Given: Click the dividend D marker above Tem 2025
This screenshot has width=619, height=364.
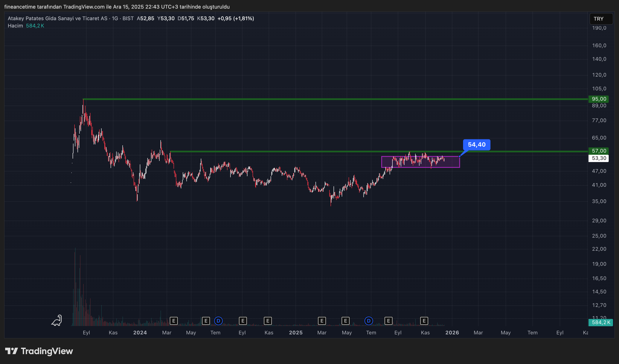Looking at the screenshot, I should click(x=368, y=321).
